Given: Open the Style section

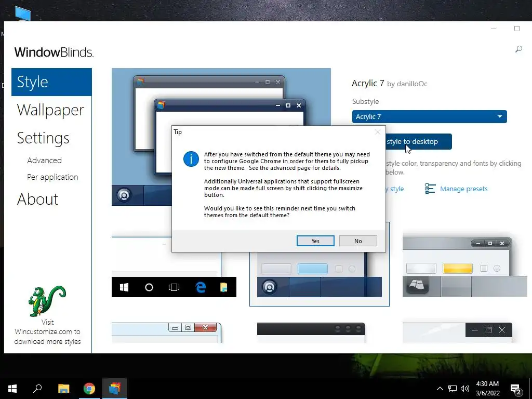Looking at the screenshot, I should pyautogui.click(x=51, y=82).
